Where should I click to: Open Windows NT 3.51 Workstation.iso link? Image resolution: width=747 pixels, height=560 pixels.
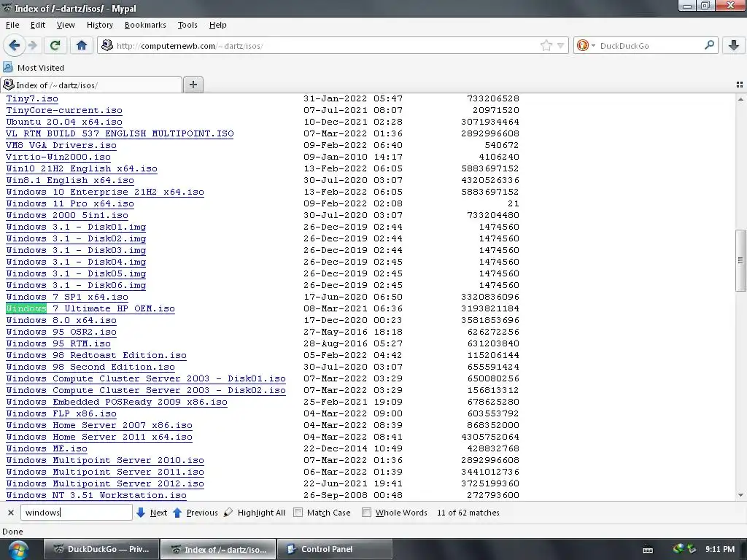point(96,495)
